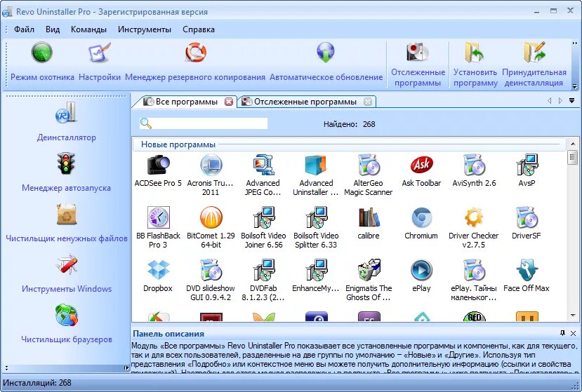Open Чистильщик браузеров sidebar tool
This screenshot has height=392, width=582.
[x=67, y=323]
